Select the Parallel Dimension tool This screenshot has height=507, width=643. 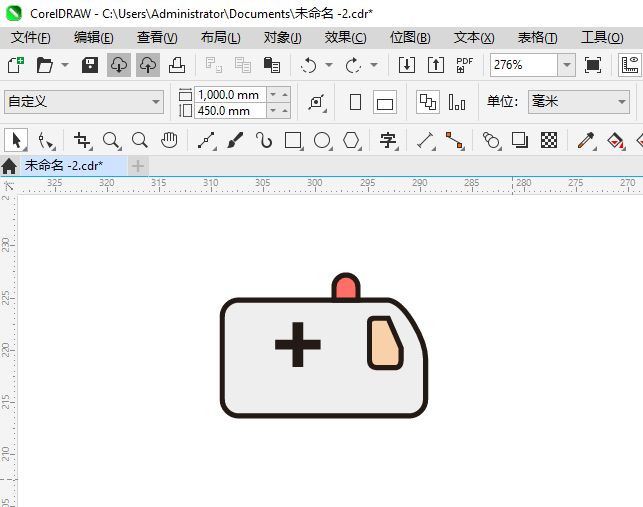426,140
